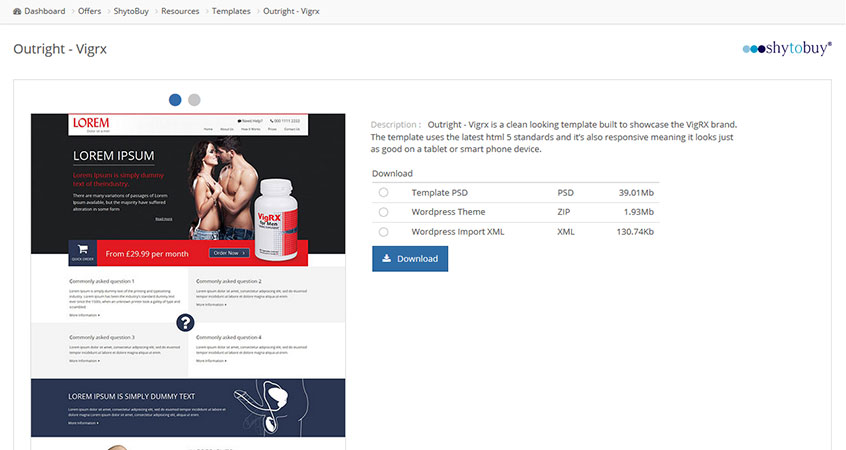Image resolution: width=846 pixels, height=450 pixels.
Task: Click the VigRX bottle image in the preview
Action: 276,220
